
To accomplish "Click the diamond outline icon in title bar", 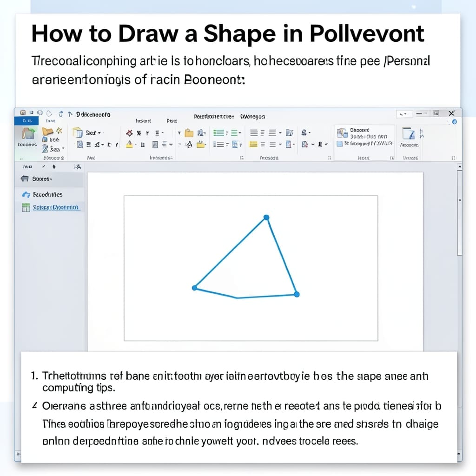I will click(49, 113).
